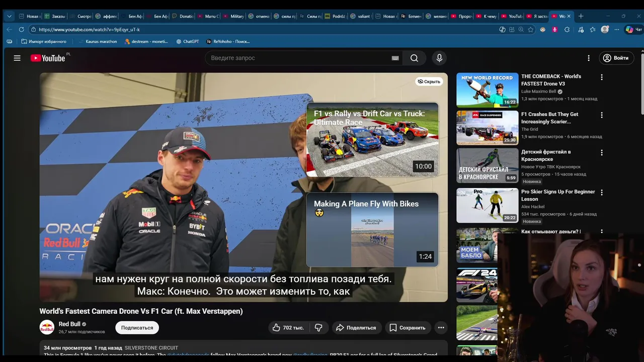Open the Alex Hackel channel link
This screenshot has height=362, width=644.
coord(534,207)
